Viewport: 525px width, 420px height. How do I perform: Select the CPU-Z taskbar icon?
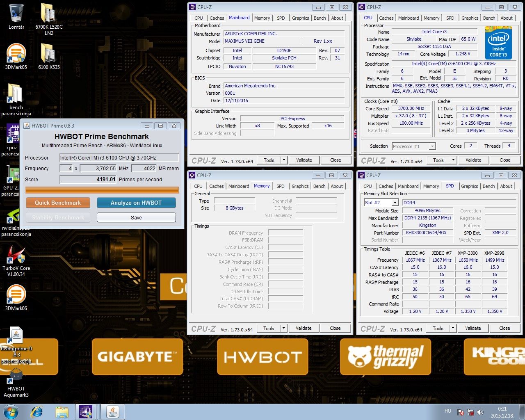point(86,412)
